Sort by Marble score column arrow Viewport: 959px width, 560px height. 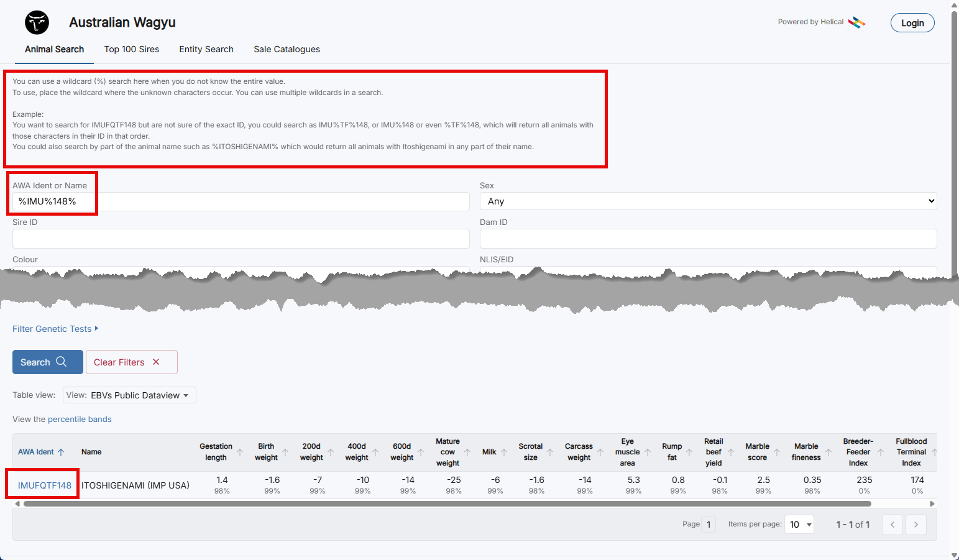tap(777, 452)
